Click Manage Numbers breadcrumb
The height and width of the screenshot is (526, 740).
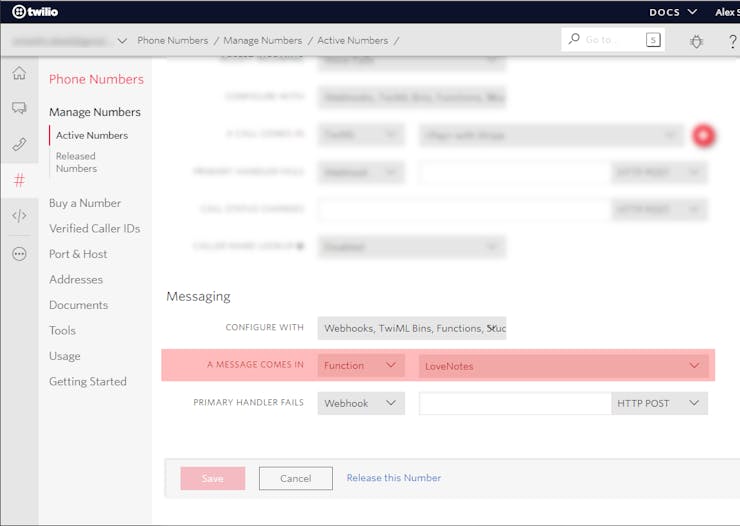pyautogui.click(x=262, y=41)
